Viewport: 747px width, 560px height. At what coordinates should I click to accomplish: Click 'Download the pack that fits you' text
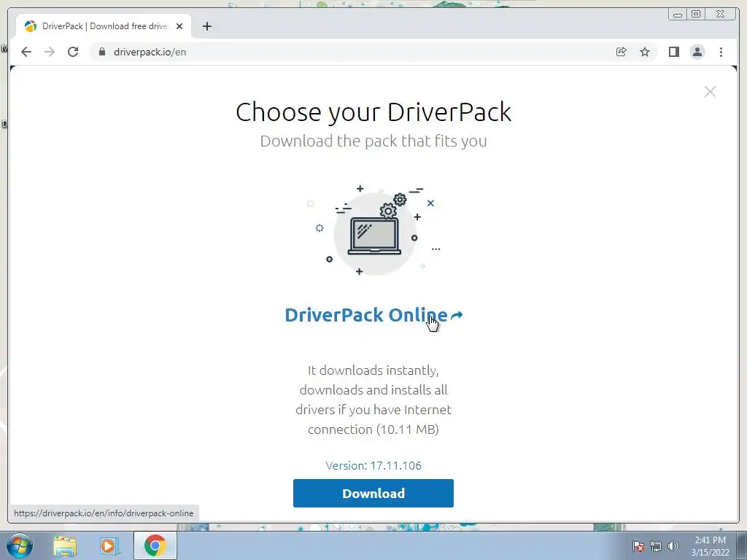pyautogui.click(x=373, y=141)
